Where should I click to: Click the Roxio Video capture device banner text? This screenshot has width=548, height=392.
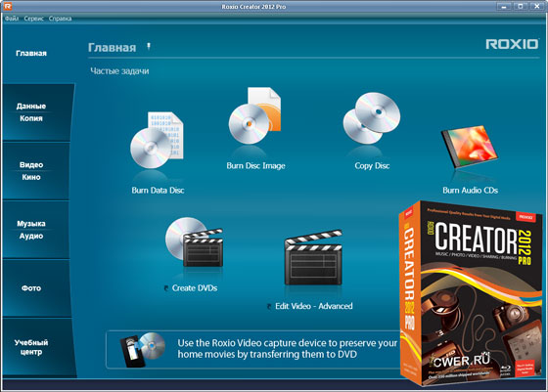(x=288, y=349)
